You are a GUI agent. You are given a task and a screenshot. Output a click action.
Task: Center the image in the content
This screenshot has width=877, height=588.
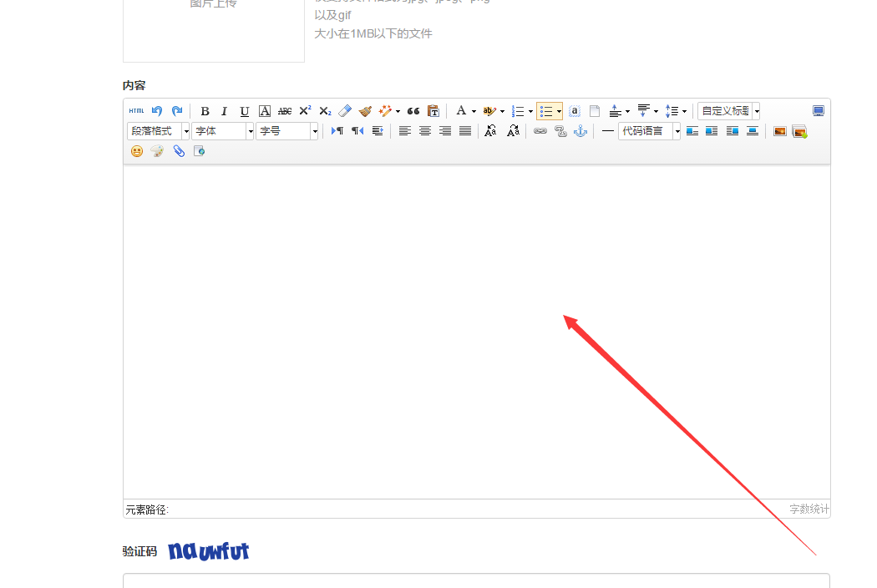coord(753,131)
